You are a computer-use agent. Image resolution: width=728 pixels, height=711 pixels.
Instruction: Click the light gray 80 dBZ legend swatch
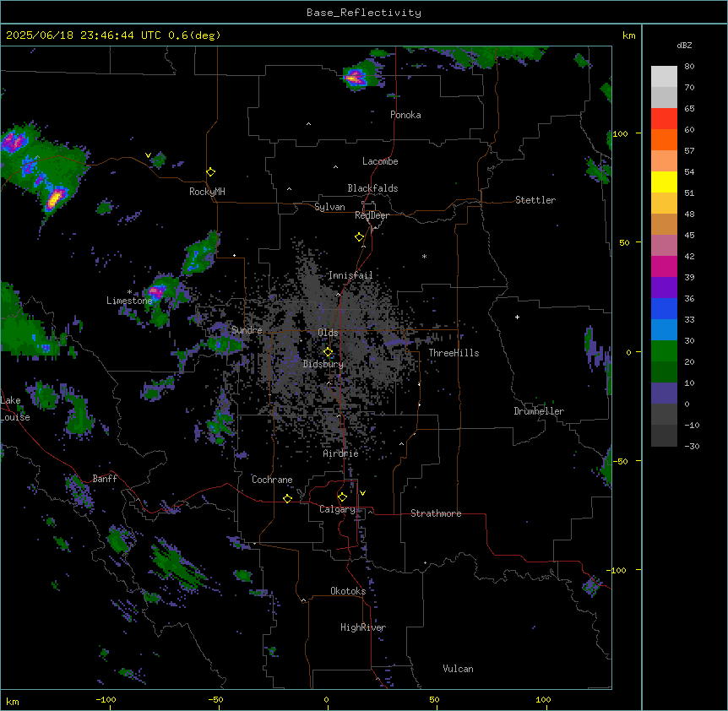[x=664, y=76]
